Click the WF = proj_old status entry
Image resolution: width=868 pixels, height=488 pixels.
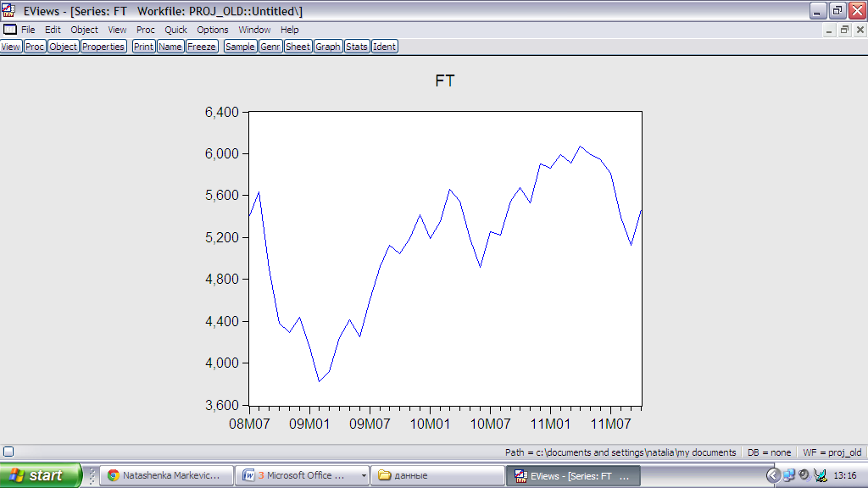point(832,452)
